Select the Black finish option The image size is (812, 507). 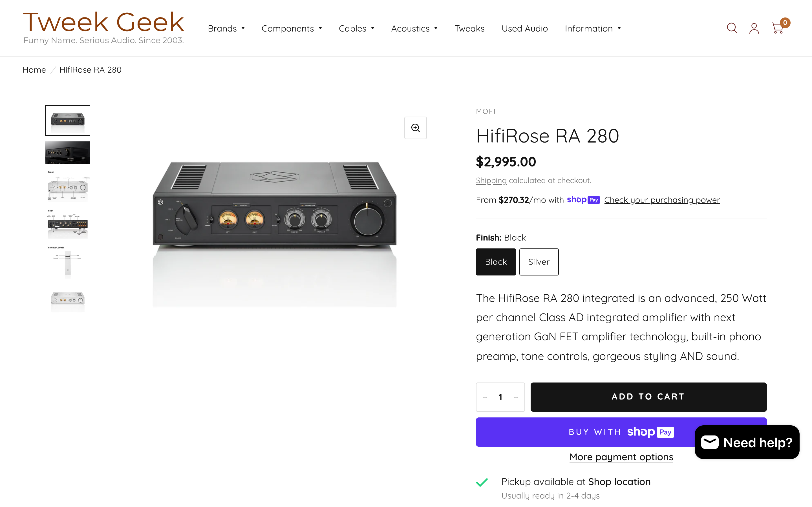496,262
